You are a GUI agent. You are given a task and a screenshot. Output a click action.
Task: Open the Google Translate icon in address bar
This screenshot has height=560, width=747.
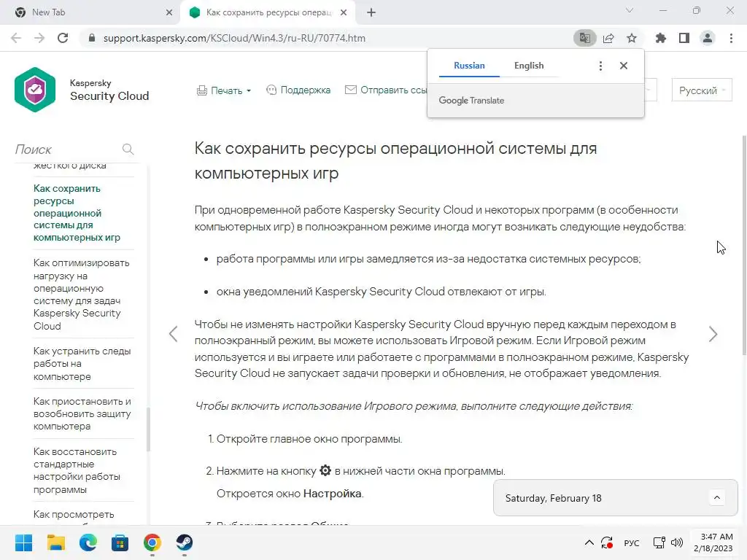click(584, 38)
